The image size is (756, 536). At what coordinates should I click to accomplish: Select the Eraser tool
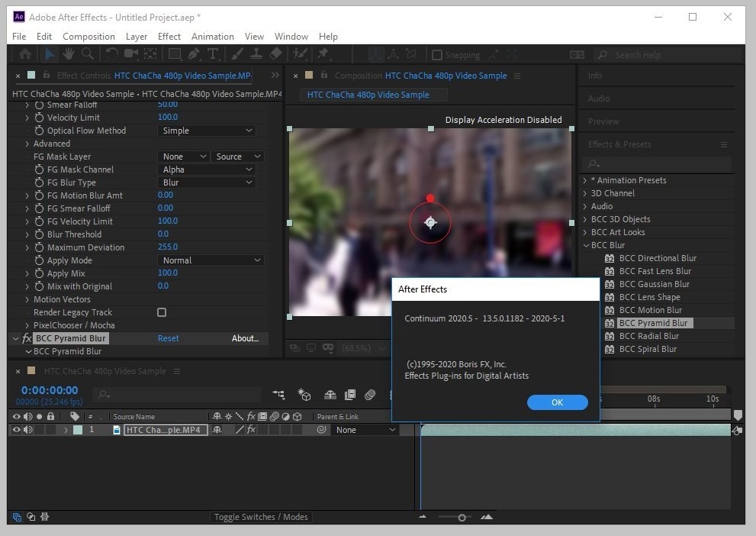coord(276,54)
